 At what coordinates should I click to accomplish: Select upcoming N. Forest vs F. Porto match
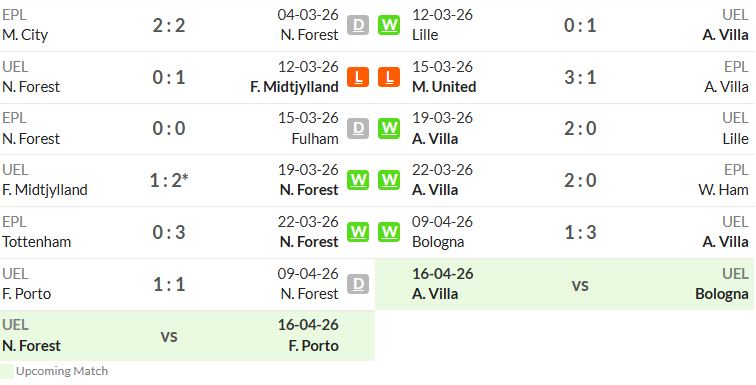(x=188, y=336)
